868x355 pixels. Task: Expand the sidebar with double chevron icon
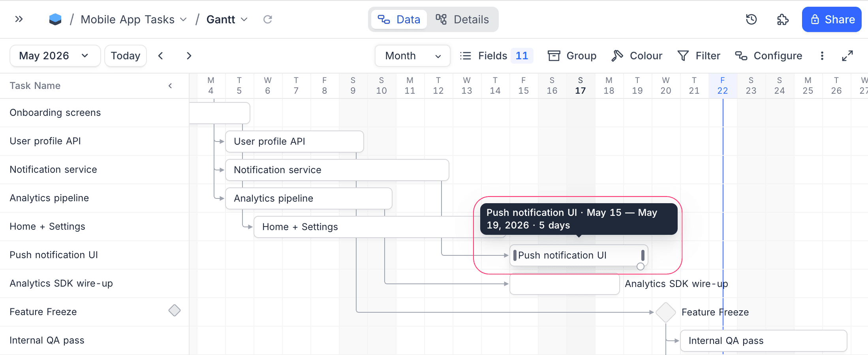(19, 19)
